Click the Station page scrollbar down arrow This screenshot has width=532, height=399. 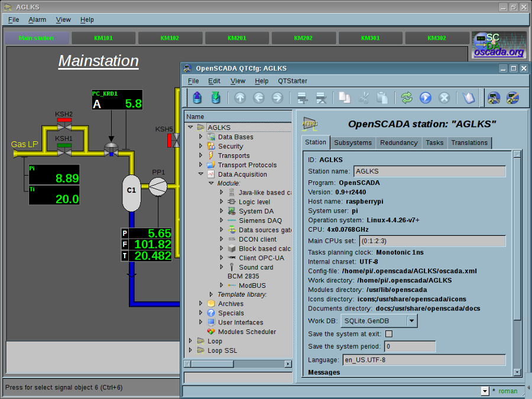tap(517, 372)
